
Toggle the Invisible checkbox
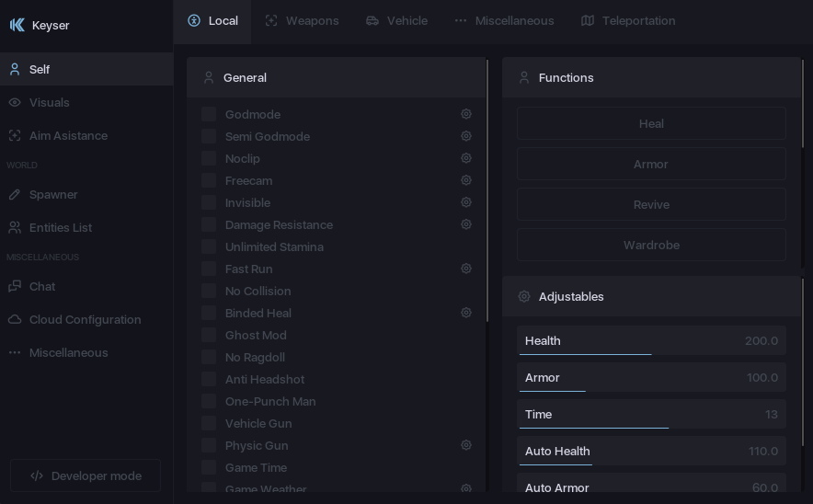point(209,202)
